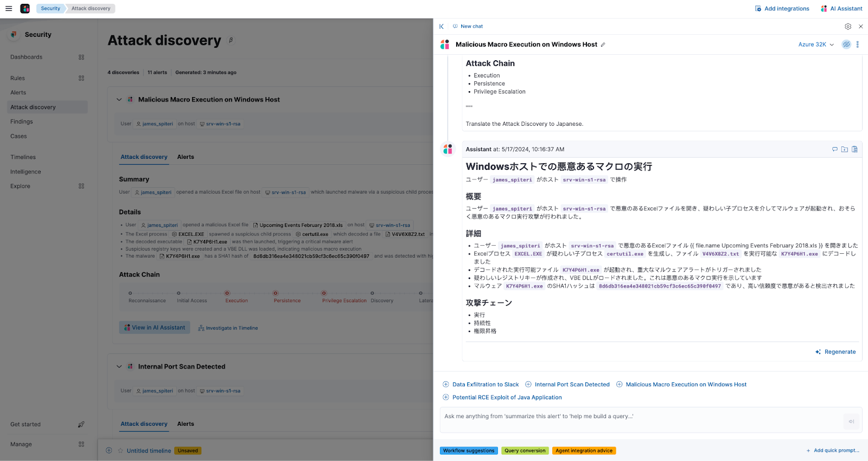Click the Elastic logo in top bar

(x=25, y=8)
